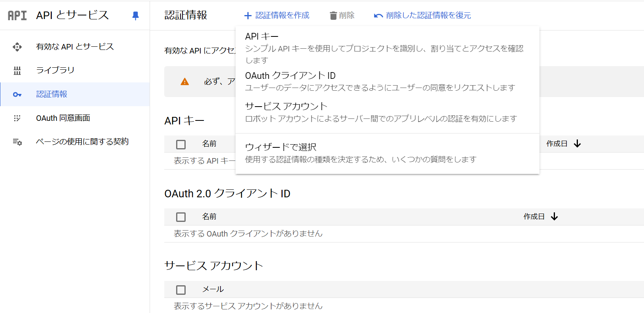
Task: Click 表示するサービス アカウントがありません text
Action: 248,306
